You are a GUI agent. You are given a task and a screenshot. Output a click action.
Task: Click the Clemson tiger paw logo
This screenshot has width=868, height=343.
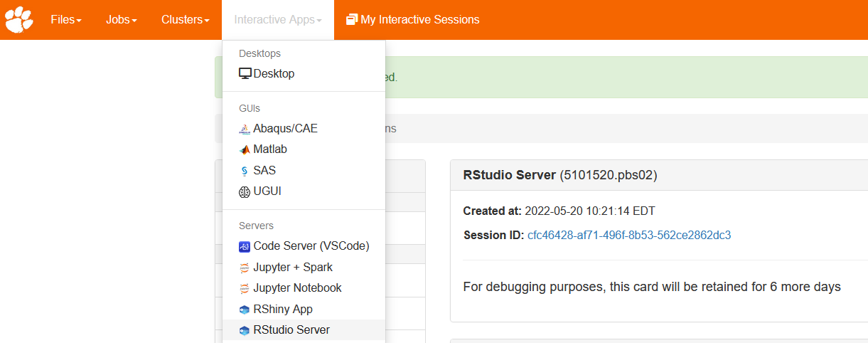tap(19, 20)
